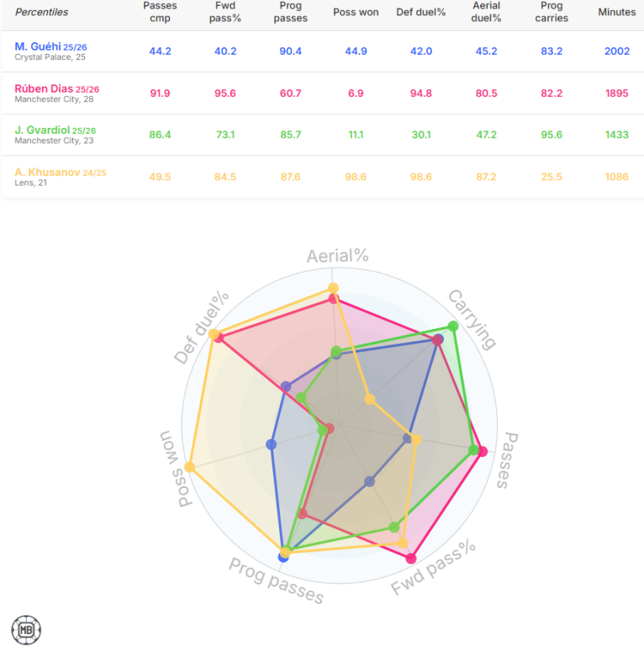Click the MB logo icon
Viewport: 644px width, 646px height.
click(x=26, y=629)
